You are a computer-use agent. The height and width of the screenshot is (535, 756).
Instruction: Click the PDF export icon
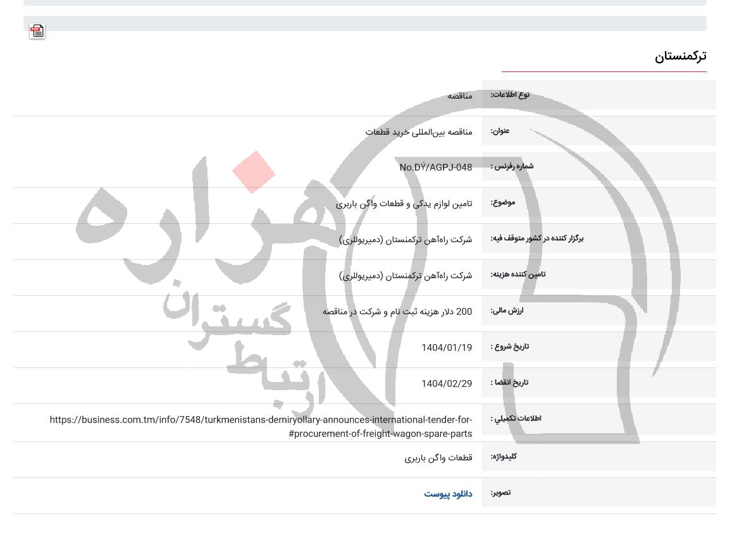coord(37,31)
